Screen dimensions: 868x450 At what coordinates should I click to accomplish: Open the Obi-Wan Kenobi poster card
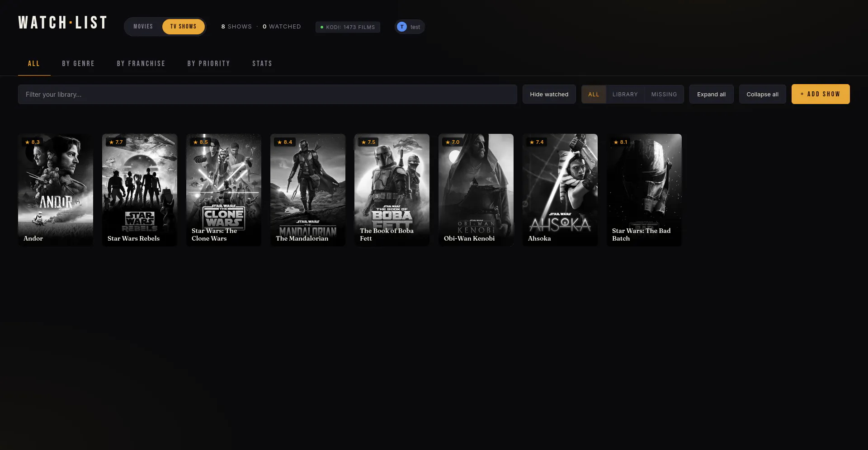click(476, 190)
